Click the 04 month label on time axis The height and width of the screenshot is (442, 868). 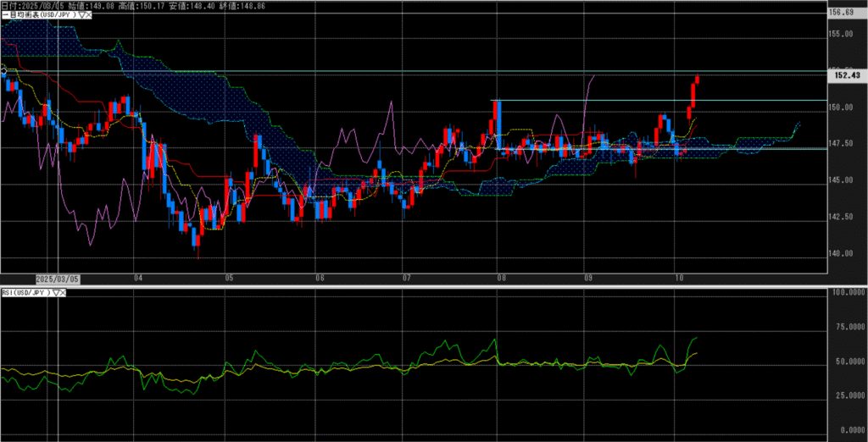point(138,278)
